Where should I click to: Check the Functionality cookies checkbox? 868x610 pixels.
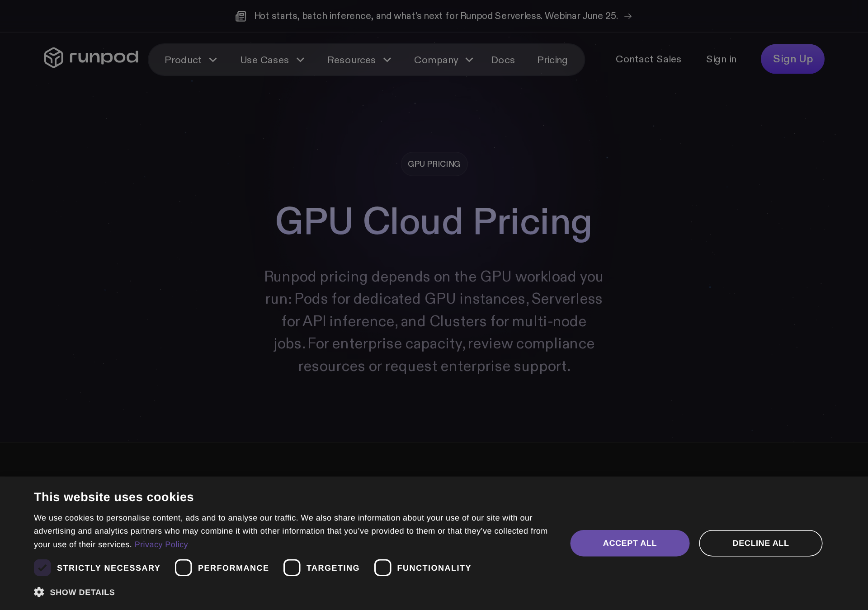[383, 568]
